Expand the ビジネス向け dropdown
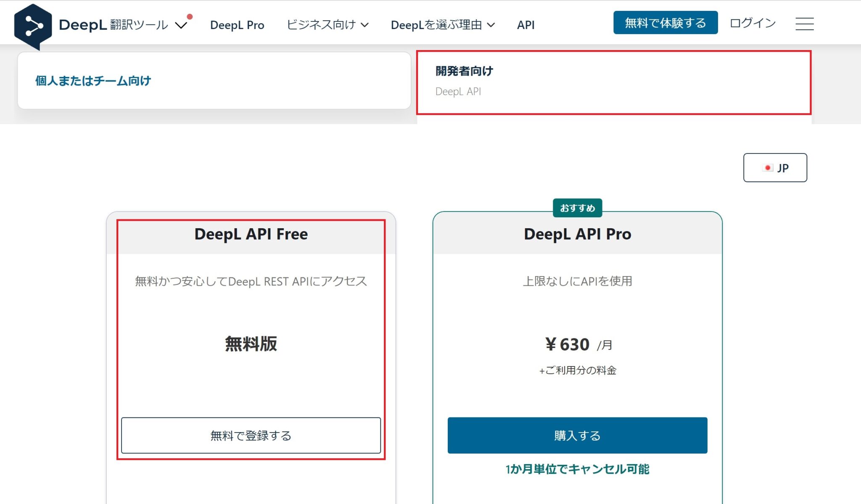The height and width of the screenshot is (504, 861). [x=328, y=24]
